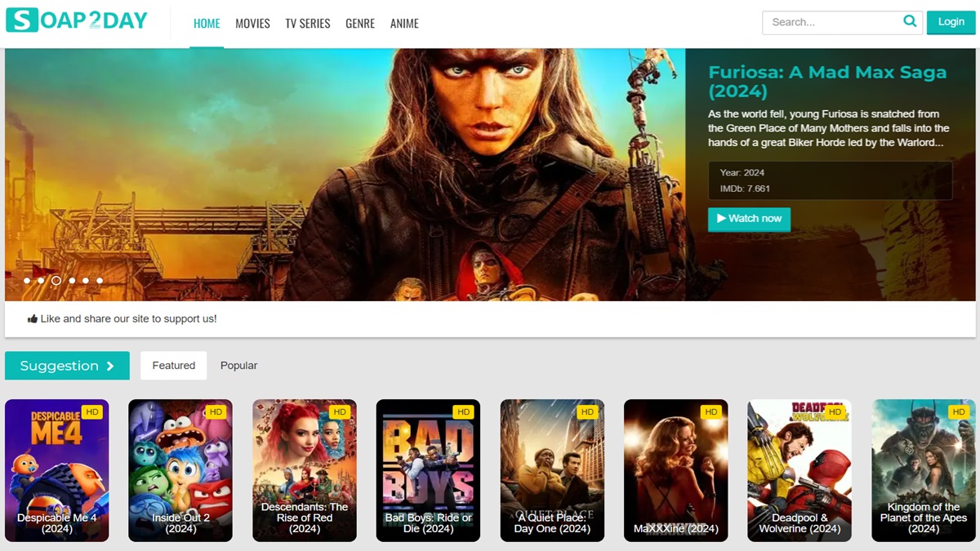
Task: Open the Inside Out 2 poster
Action: click(180, 470)
